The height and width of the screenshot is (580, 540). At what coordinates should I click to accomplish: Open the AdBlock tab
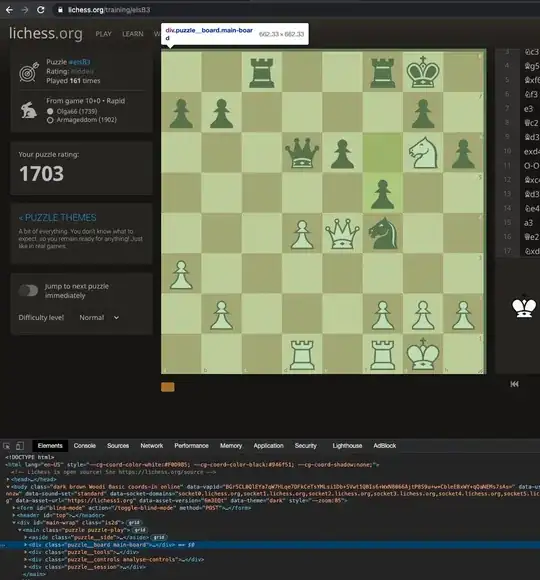[385, 446]
